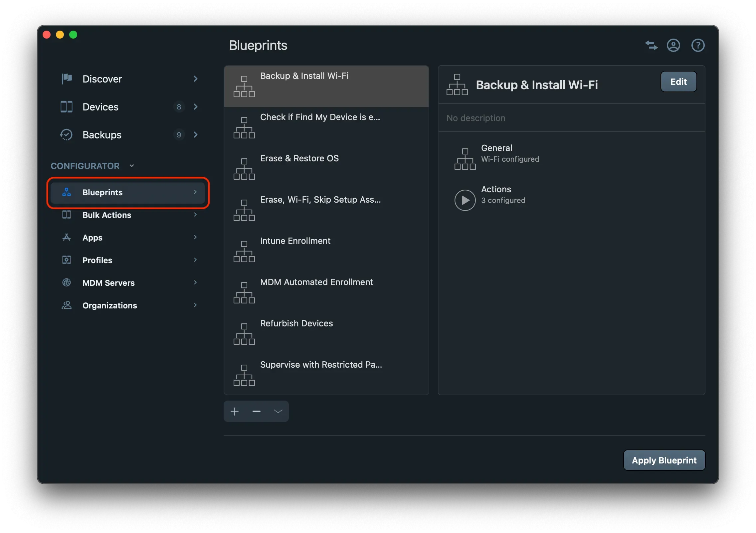This screenshot has height=533, width=756.
Task: Expand the Organizations chevron
Action: 195,305
